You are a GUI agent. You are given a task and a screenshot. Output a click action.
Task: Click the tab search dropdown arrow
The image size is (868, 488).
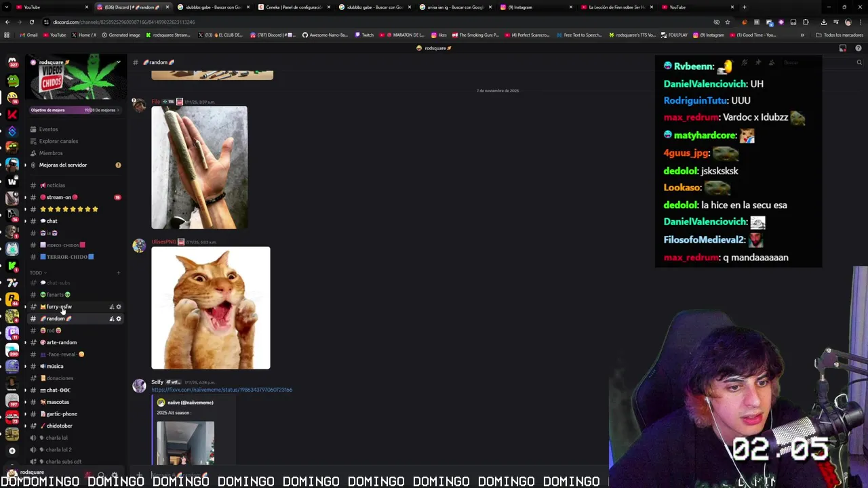[6, 7]
